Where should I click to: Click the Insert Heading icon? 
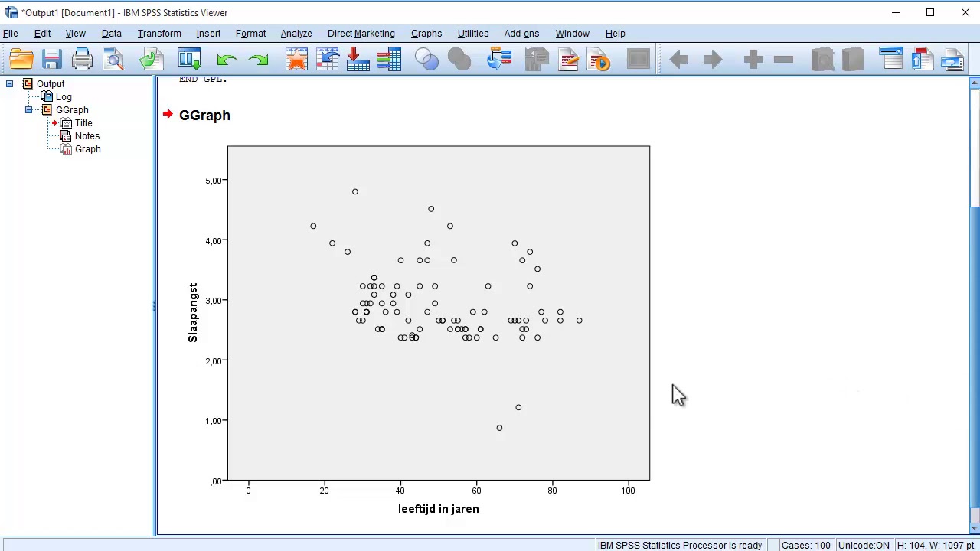[x=891, y=60]
